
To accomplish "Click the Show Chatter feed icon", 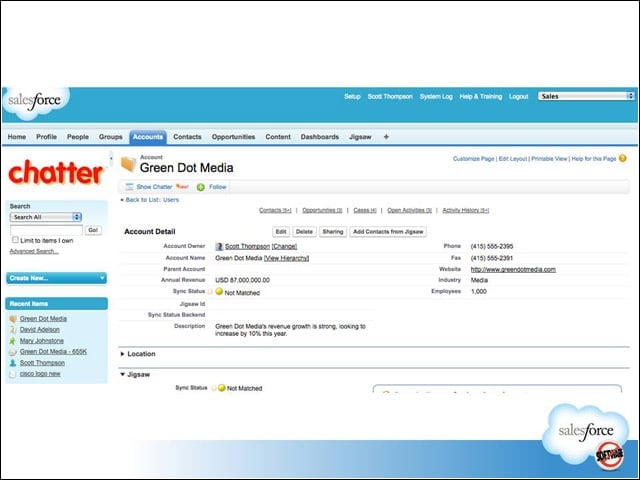I will [x=129, y=187].
